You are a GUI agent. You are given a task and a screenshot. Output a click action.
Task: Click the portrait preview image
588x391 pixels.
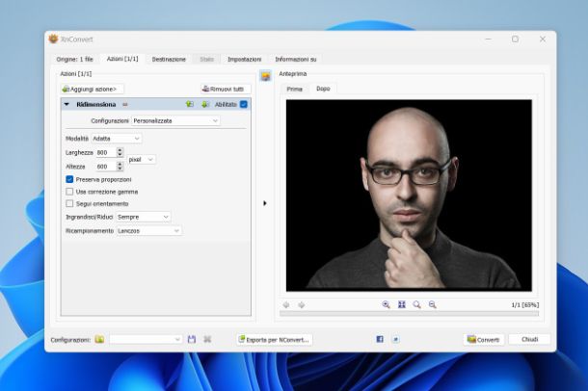pos(409,195)
